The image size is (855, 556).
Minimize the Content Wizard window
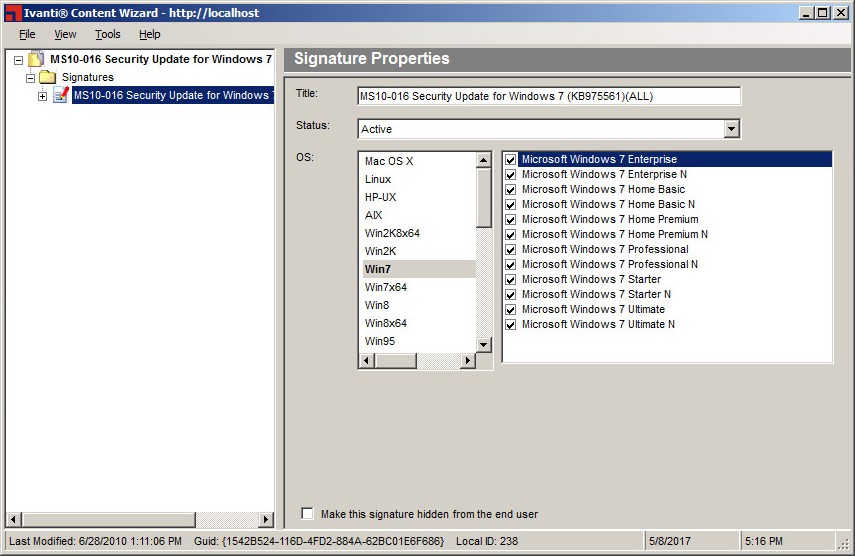click(807, 13)
